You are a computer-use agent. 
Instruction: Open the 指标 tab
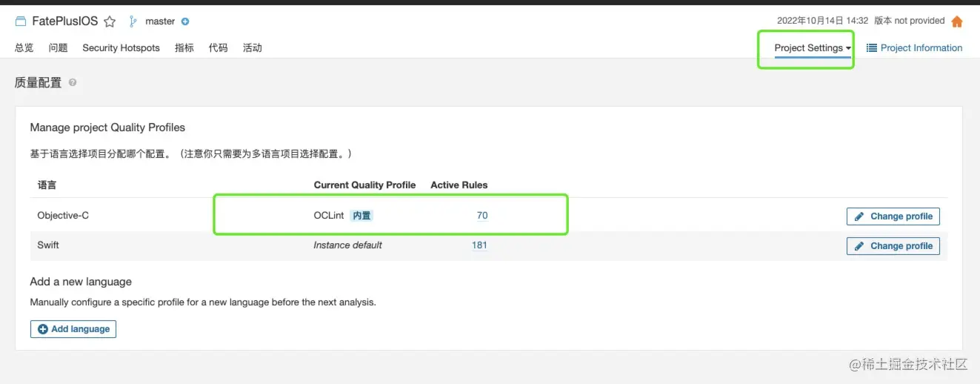coord(184,47)
